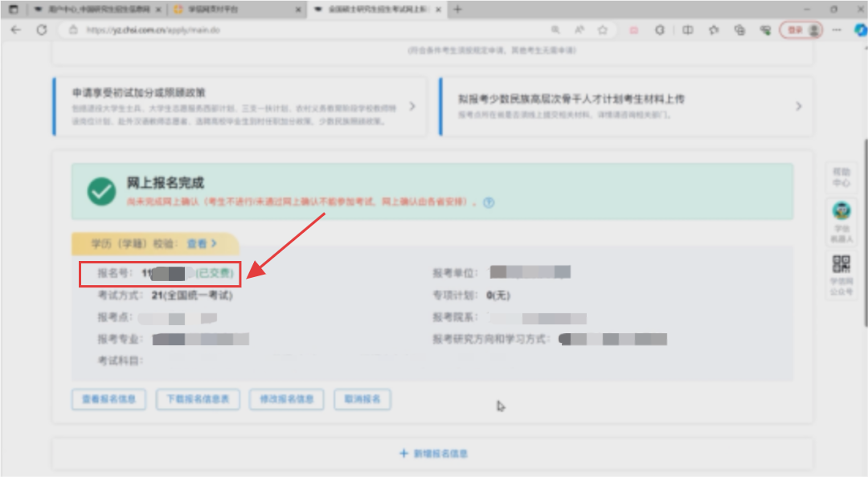Click the 查看报名信息 button
Viewport: 868px width, 477px height.
point(108,399)
